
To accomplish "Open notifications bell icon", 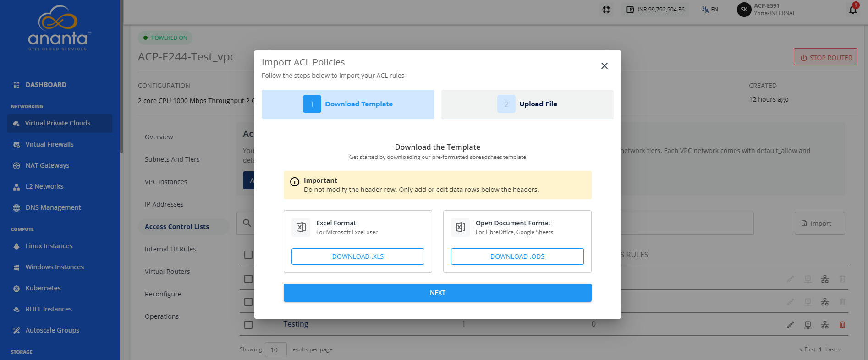I will [853, 10].
